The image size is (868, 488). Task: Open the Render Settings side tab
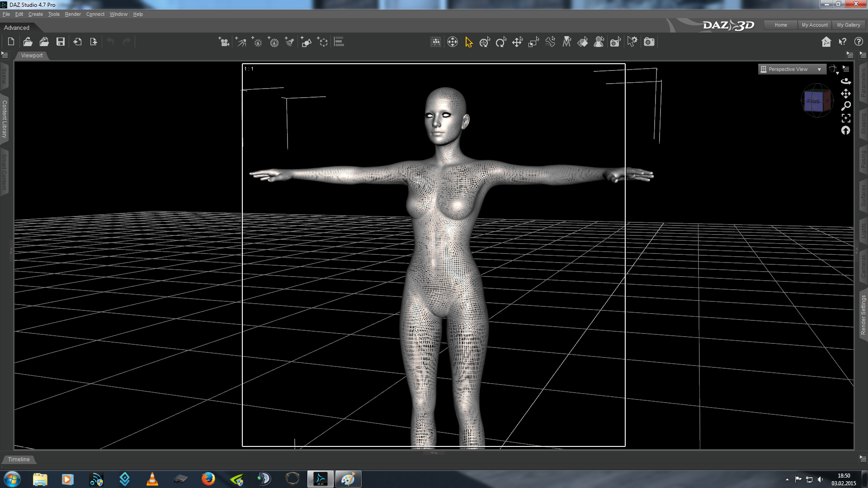(x=863, y=315)
